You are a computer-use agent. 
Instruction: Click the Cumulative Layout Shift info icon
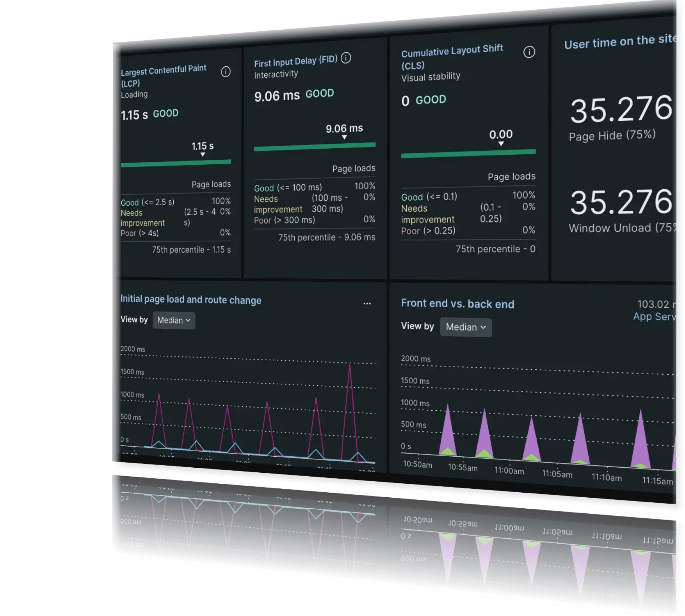click(x=529, y=52)
